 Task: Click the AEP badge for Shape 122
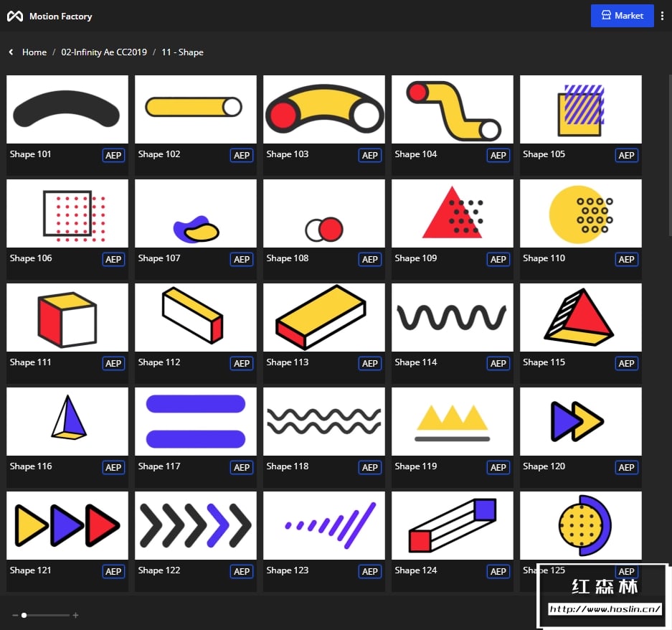pos(242,572)
